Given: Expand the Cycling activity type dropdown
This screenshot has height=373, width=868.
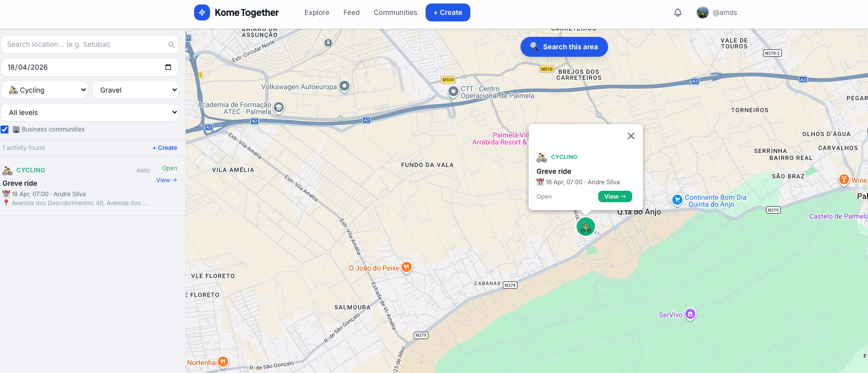Looking at the screenshot, I should (x=44, y=90).
